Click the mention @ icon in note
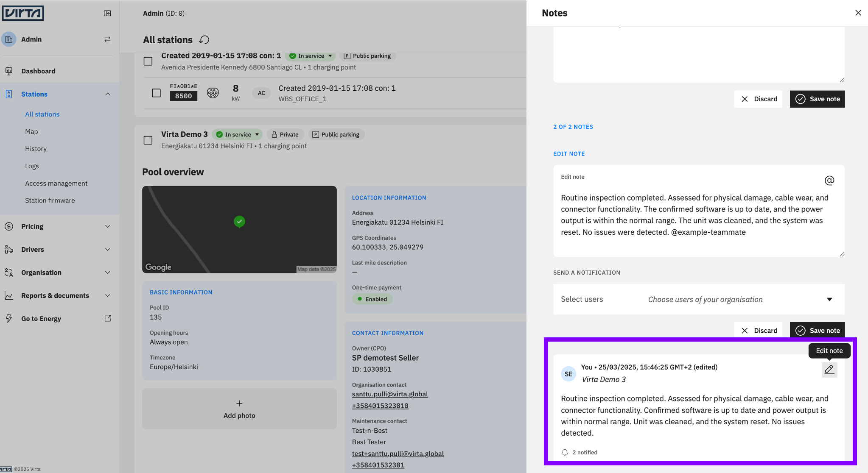The height and width of the screenshot is (473, 868). click(829, 181)
